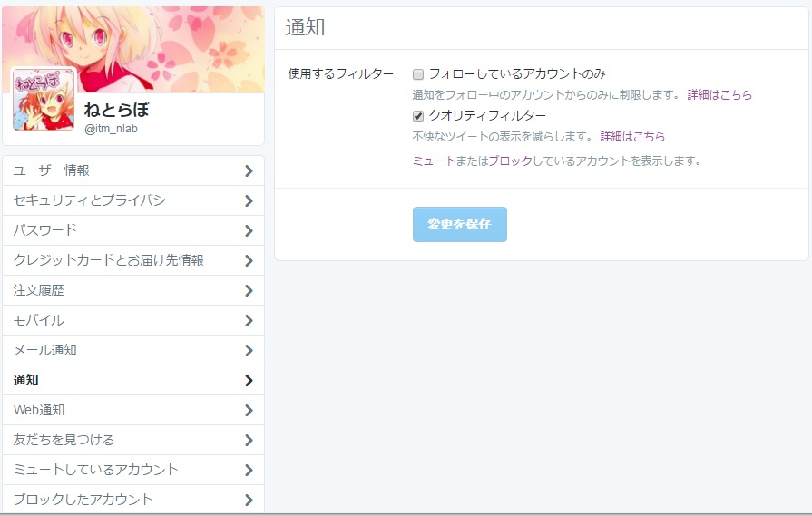Click the ねとらぼ profile name
The height and width of the screenshot is (516, 812).
click(x=116, y=110)
